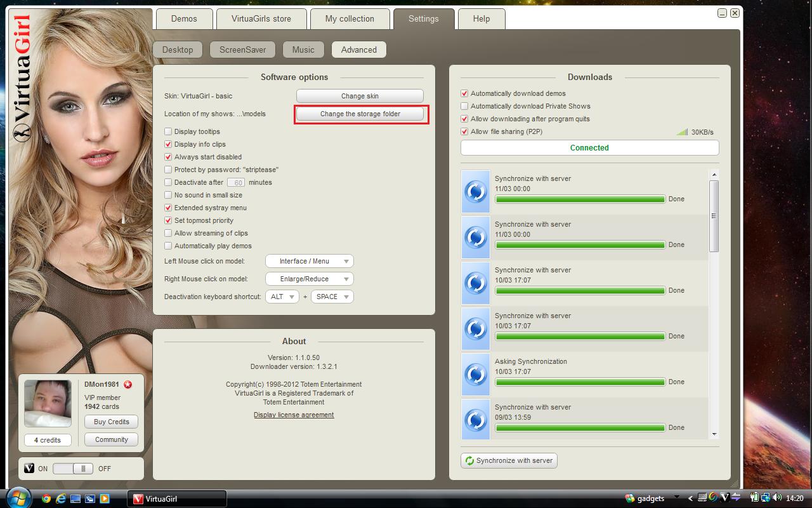Click the battery power tray icon
The image size is (812, 508).
(754, 497)
